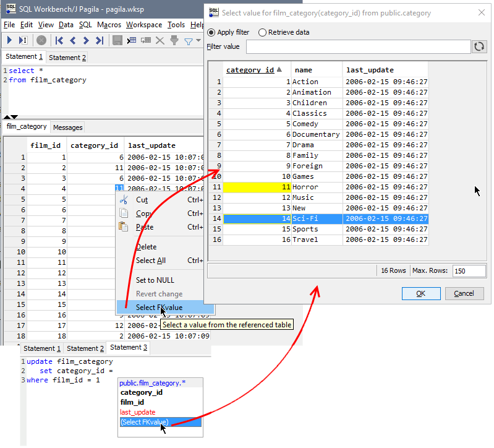Select the Retrieve data radio button
Viewport: 494px width, 448px height.
pos(262,32)
